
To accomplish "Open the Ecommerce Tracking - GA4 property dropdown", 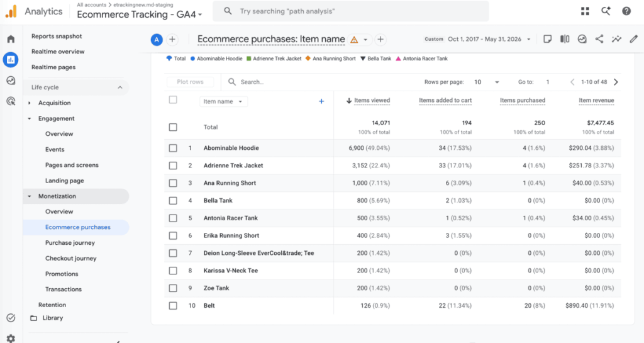I will click(140, 14).
